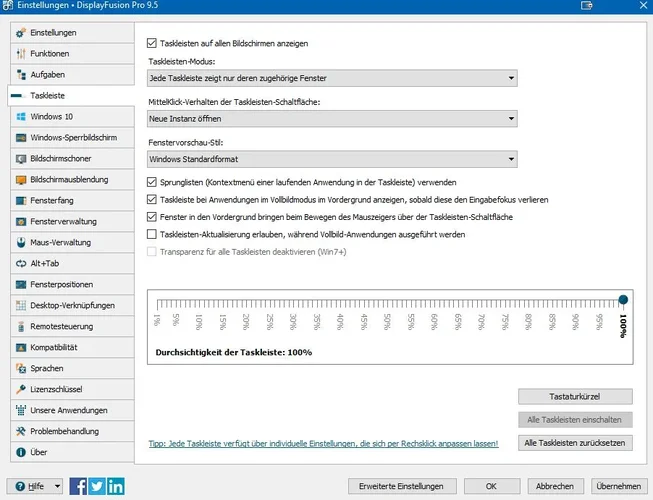Open the Taskleisten-Modus dropdown

[332, 78]
